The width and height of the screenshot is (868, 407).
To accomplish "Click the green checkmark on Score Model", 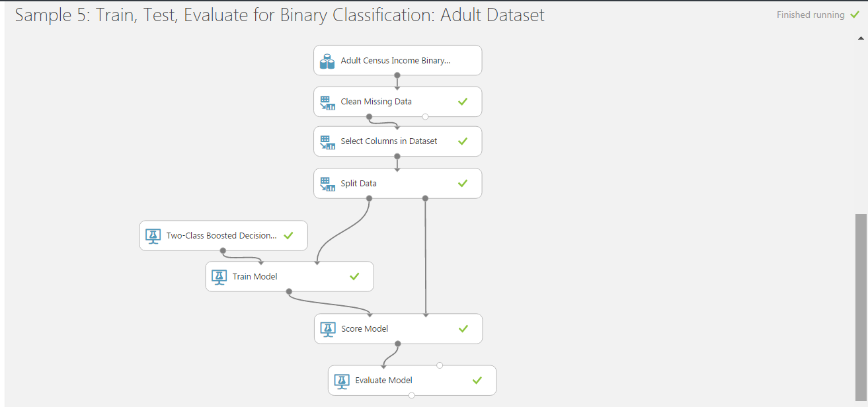I will pyautogui.click(x=463, y=328).
